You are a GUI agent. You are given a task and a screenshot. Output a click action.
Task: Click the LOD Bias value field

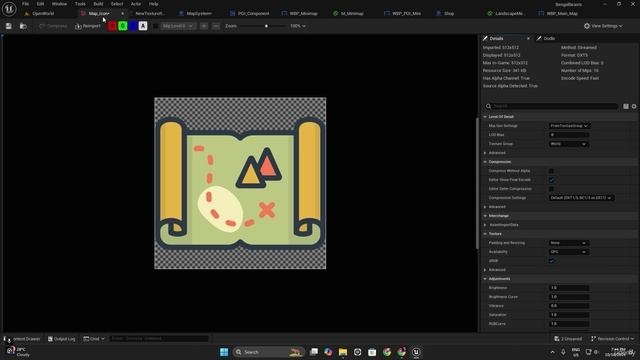pos(569,135)
